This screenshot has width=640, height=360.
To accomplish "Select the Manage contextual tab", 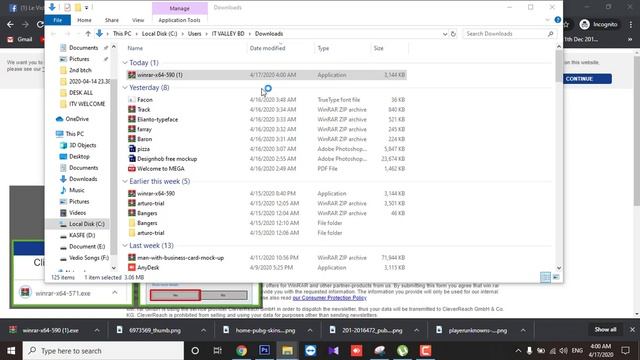I will [x=180, y=8].
